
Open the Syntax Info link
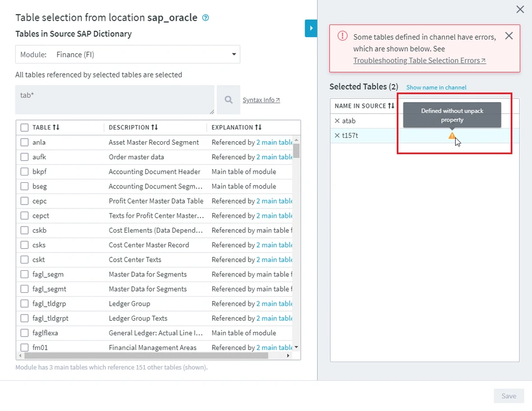click(261, 100)
